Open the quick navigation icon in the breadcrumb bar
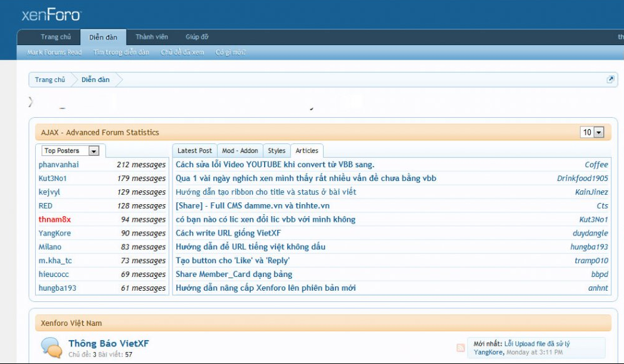Viewport: 624px width, 364px height. (610, 80)
